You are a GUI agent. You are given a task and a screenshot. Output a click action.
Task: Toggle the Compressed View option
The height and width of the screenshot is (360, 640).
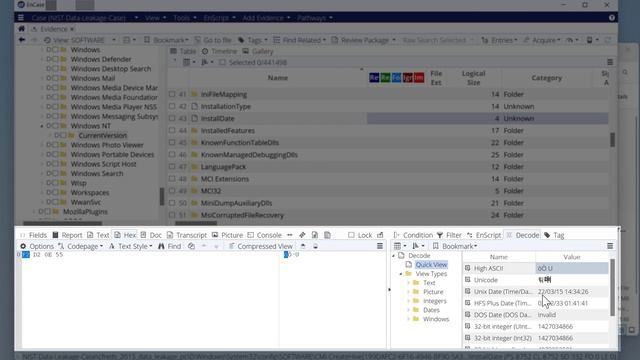point(260,246)
